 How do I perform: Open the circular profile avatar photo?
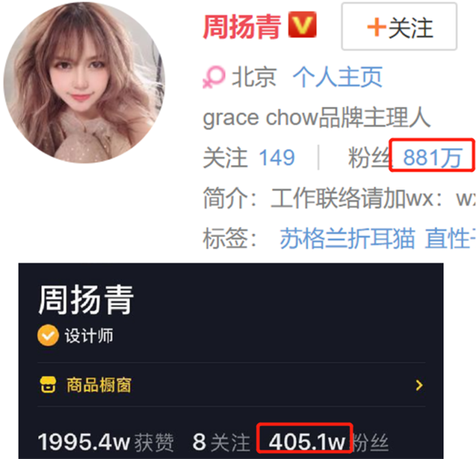coord(84,82)
